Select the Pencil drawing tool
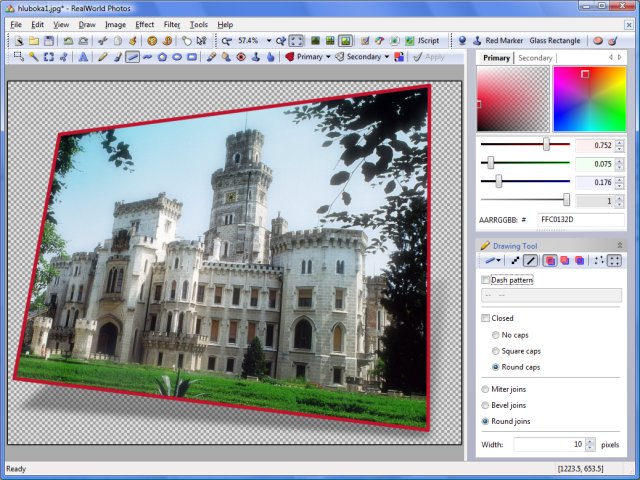 (x=102, y=57)
